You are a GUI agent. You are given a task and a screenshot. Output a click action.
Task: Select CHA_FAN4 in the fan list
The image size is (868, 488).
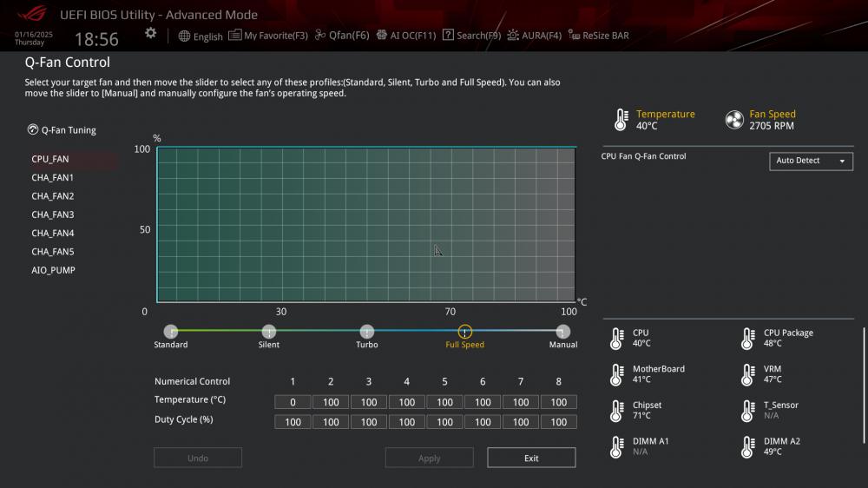(52, 234)
